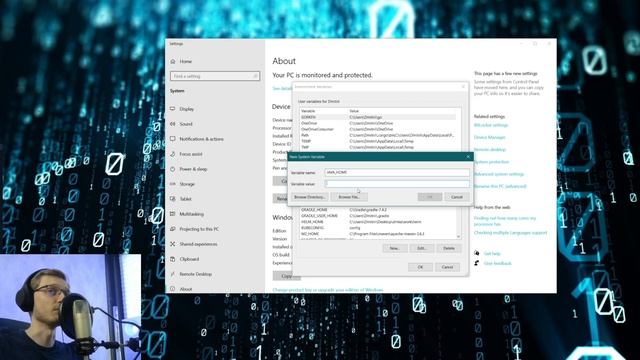
Task: Open the Storage settings page
Action: pos(187,184)
